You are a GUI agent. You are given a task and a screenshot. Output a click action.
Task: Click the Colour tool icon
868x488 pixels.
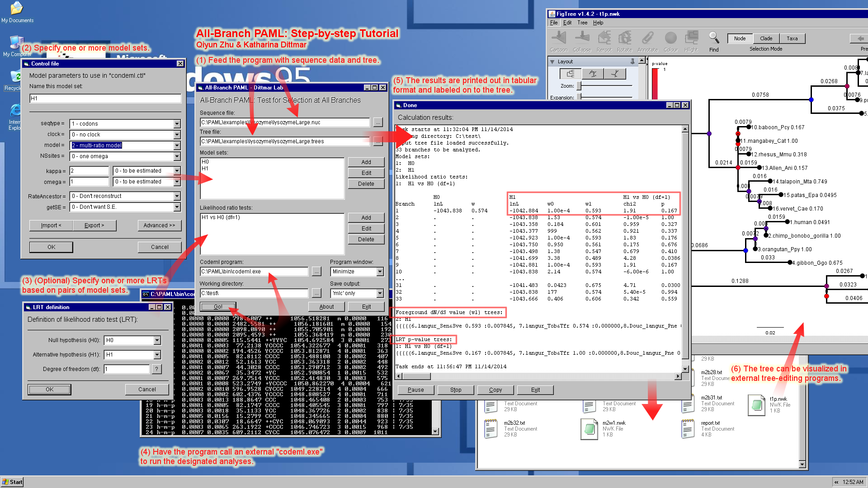pos(671,38)
